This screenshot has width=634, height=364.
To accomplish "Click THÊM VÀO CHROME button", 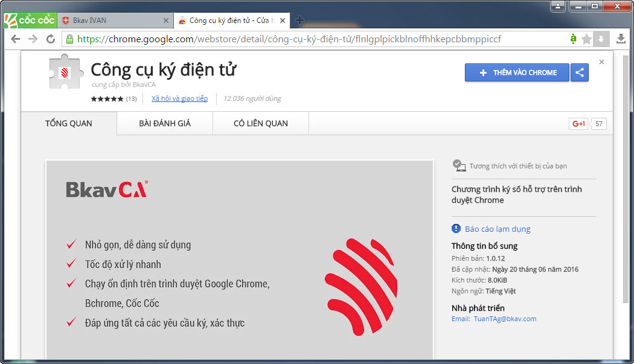I will point(517,72).
